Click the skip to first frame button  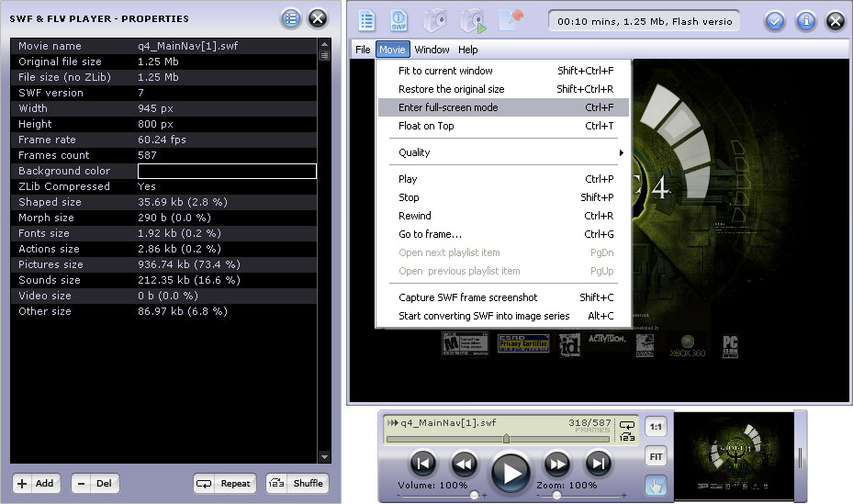(422, 464)
